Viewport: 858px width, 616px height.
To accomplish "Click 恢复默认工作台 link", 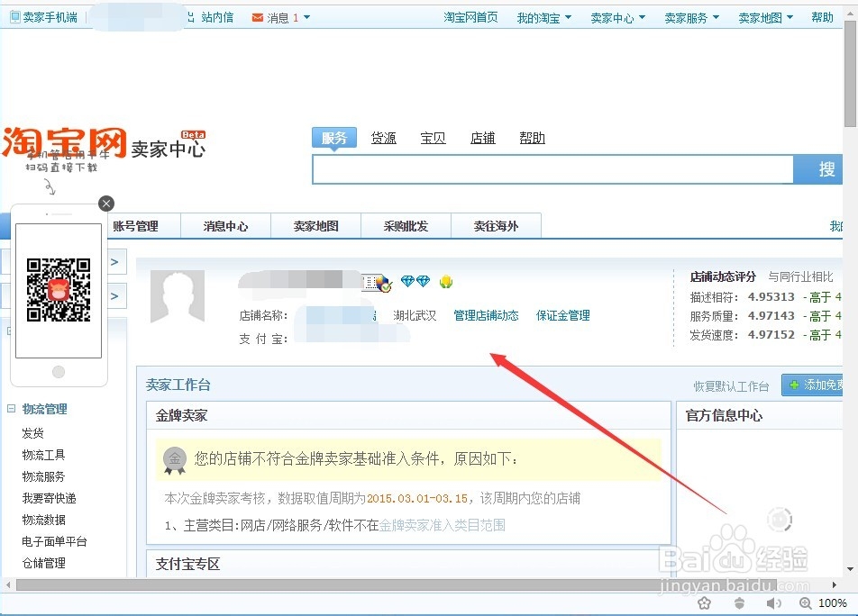I will pos(731,386).
